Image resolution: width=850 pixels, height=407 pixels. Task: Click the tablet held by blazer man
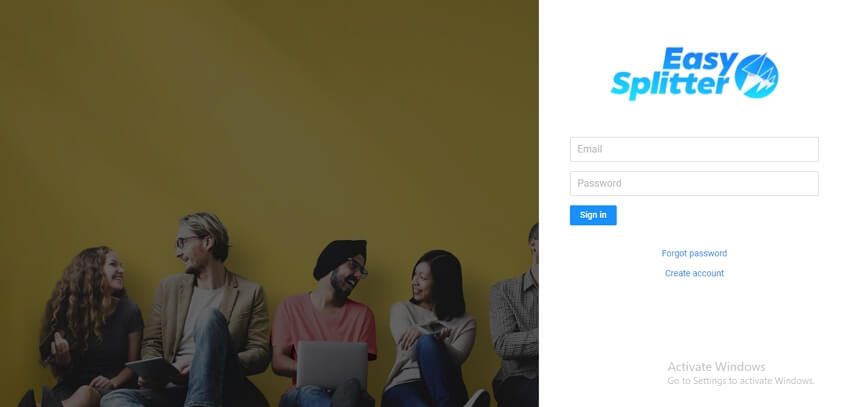(152, 370)
